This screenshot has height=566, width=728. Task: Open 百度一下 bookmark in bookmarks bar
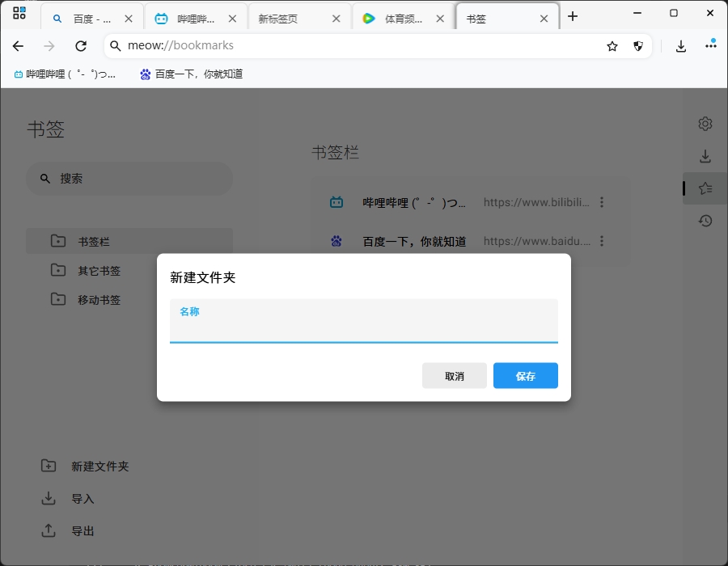tap(191, 74)
